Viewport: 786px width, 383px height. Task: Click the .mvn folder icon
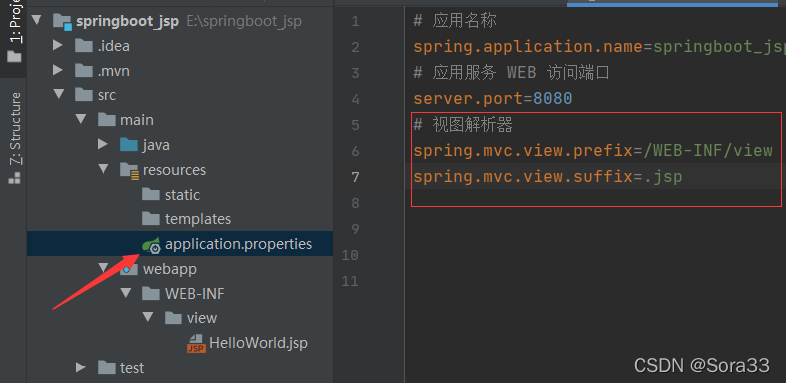[84, 70]
